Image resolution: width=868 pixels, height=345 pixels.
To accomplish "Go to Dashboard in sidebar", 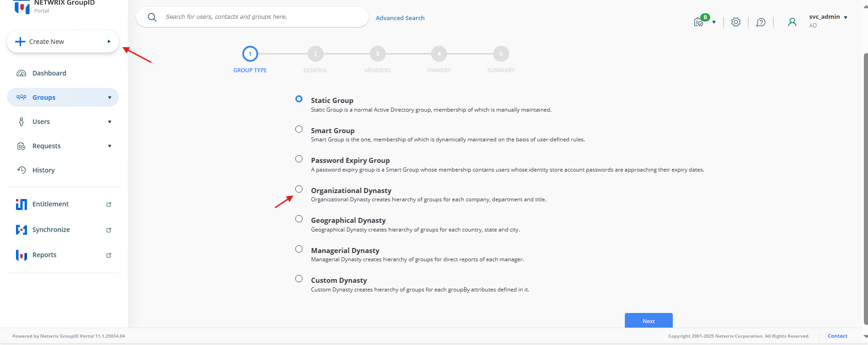I will click(49, 73).
